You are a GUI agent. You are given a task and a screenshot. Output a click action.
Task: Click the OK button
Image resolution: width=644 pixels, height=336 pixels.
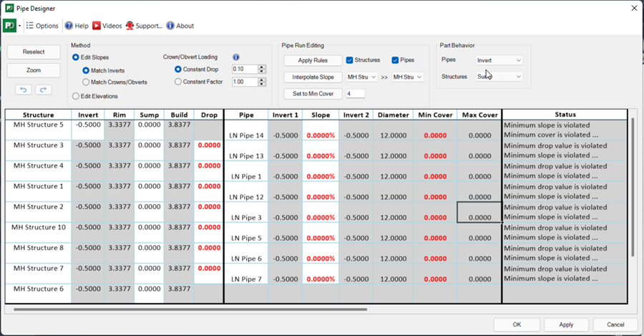click(517, 325)
